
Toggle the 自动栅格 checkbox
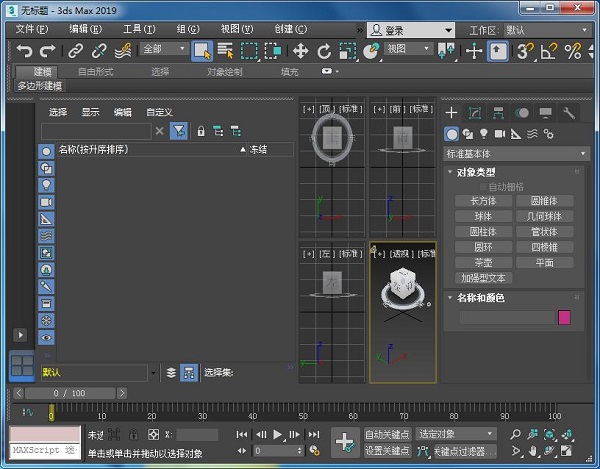pyautogui.click(x=482, y=186)
